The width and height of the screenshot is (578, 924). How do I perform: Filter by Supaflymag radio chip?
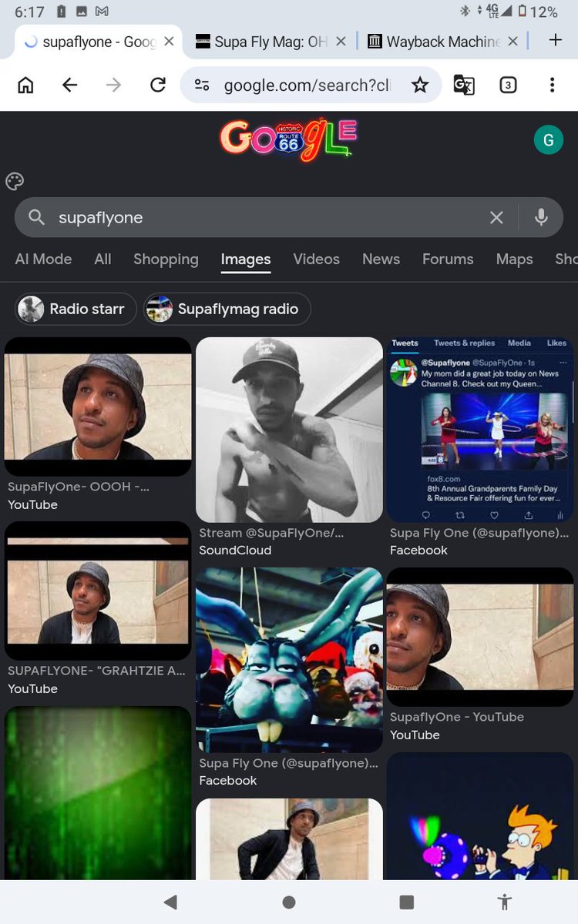pos(227,309)
